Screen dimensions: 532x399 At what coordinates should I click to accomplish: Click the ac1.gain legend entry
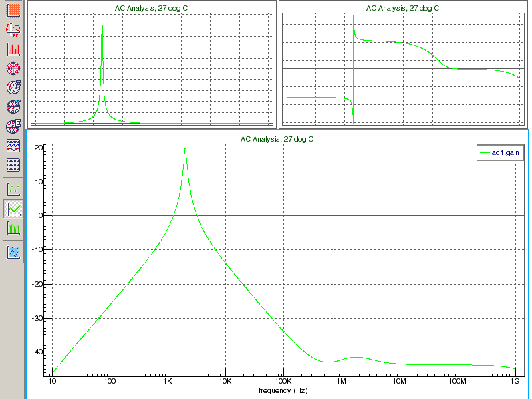pos(500,153)
